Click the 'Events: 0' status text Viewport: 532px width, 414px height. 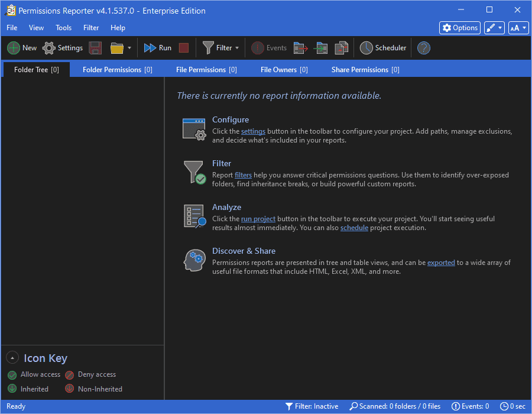(x=475, y=406)
